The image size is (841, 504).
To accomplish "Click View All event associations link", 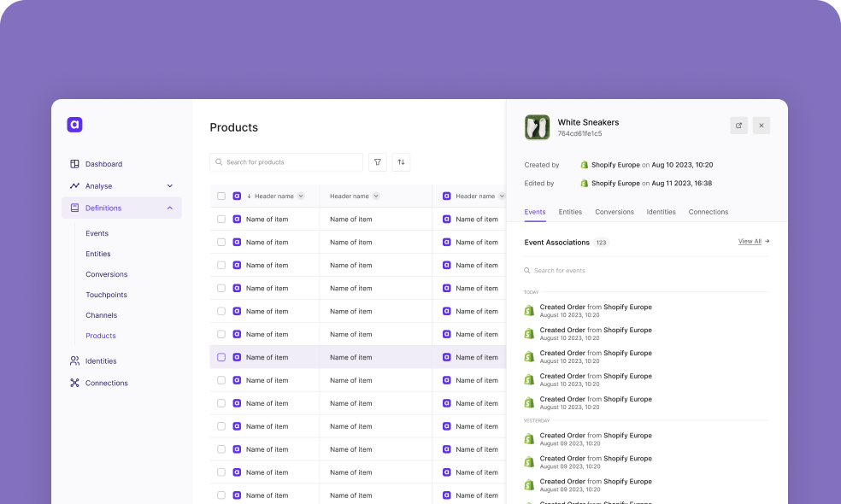I will [753, 242].
